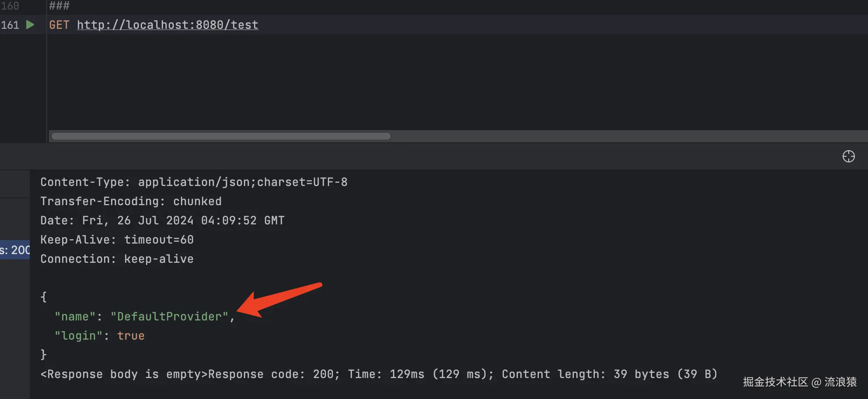Click the GET method keyword
This screenshot has height=399, width=868.
click(59, 25)
